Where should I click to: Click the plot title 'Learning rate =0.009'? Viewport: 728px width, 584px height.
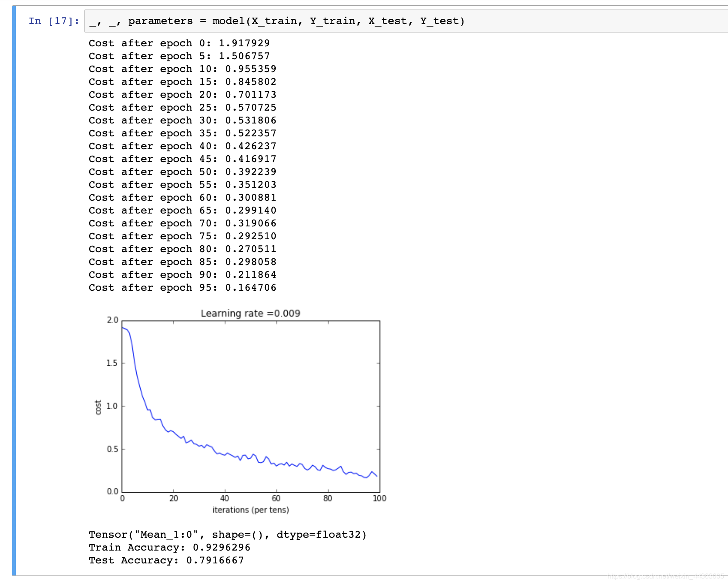pyautogui.click(x=250, y=313)
